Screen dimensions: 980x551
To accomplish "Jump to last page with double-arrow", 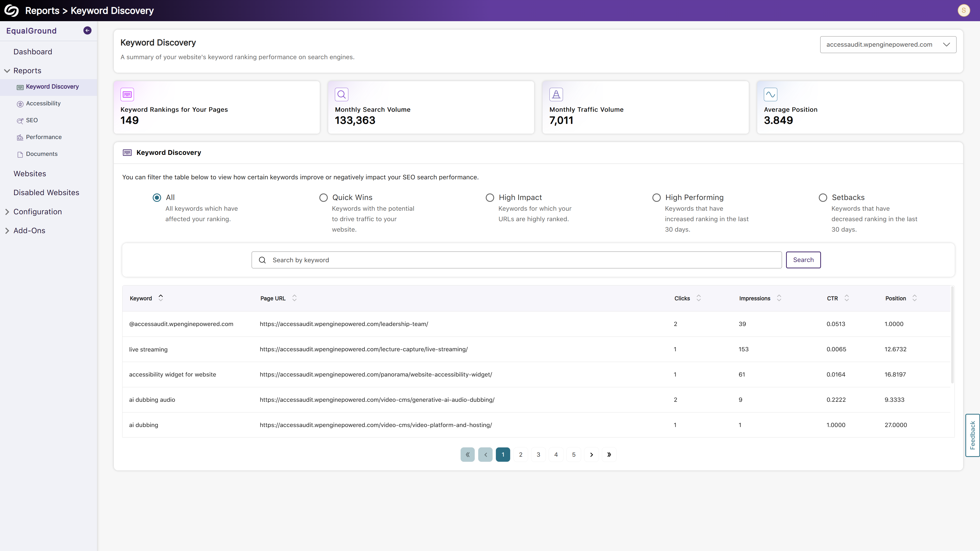I will (x=609, y=454).
